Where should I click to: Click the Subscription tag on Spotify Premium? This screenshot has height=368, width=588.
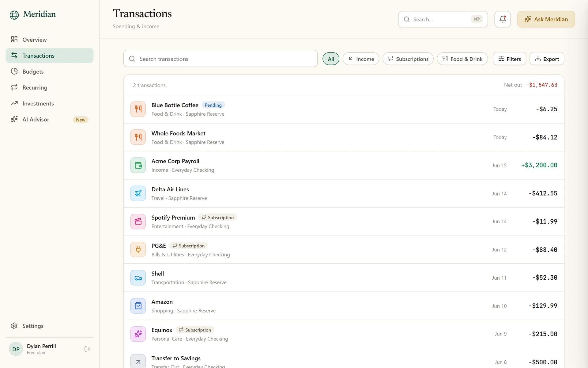click(217, 217)
